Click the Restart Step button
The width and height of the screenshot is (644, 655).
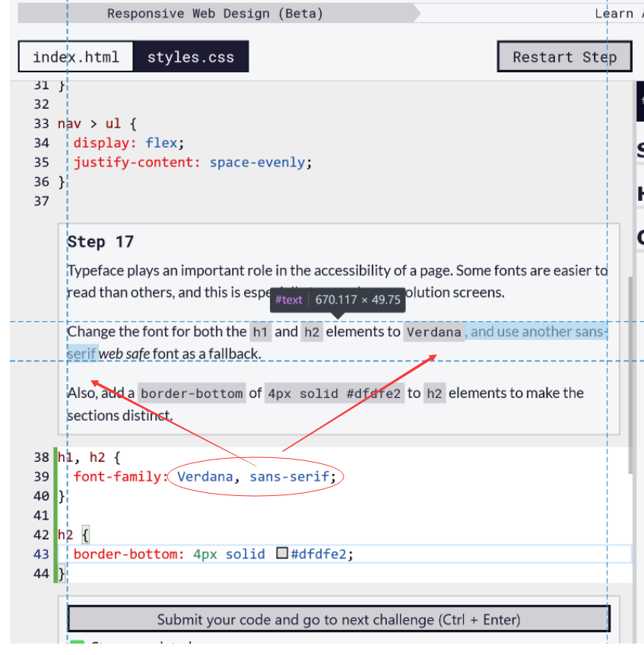click(564, 56)
